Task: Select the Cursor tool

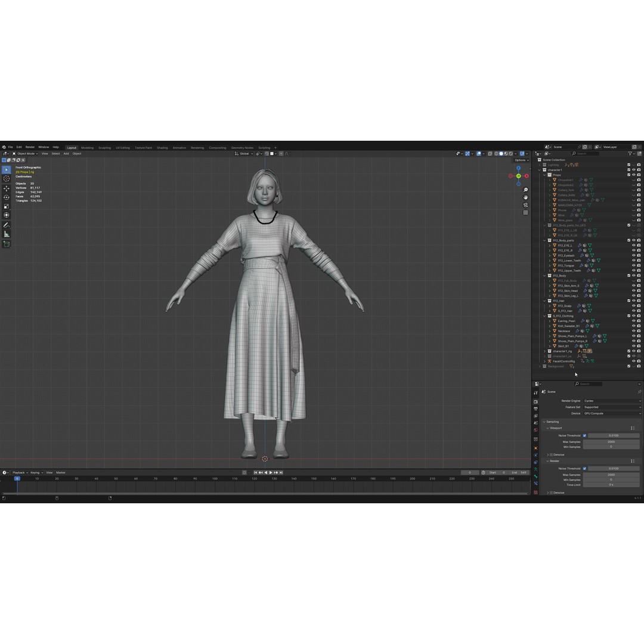Action: 7,179
